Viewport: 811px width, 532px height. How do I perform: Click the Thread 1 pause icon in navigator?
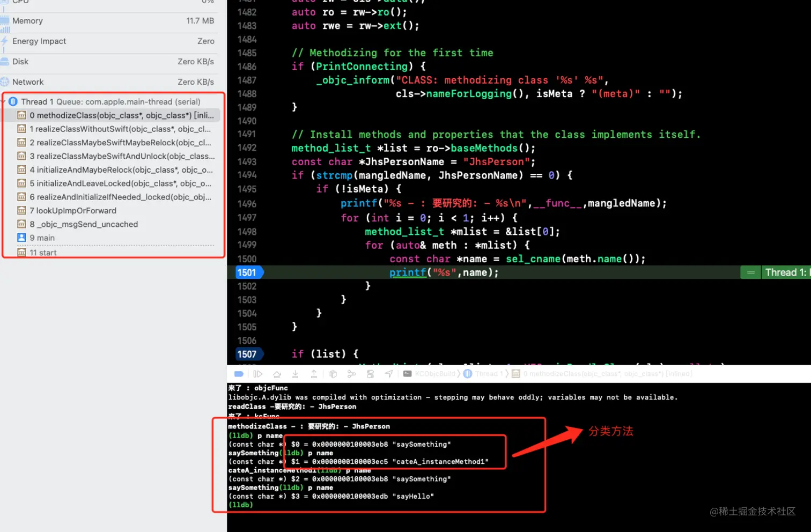pos(13,101)
